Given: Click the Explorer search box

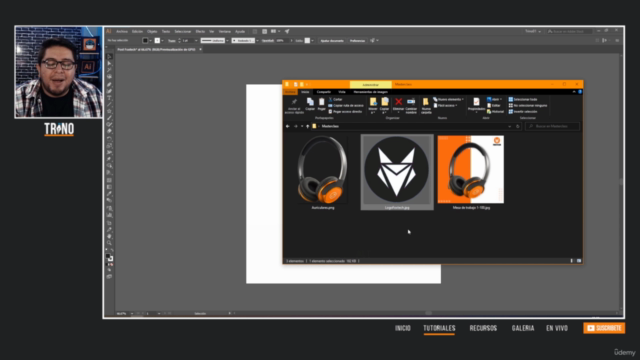Looking at the screenshot, I should coord(552,127).
